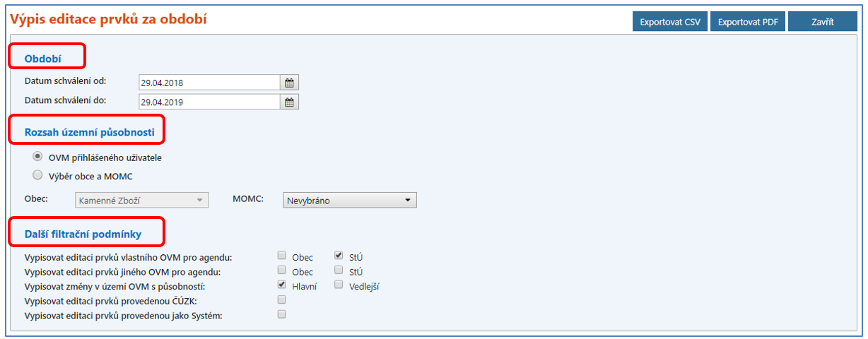Select OVM přihlášeného uživatele radio option
This screenshot has height=339, width=868.
pyautogui.click(x=37, y=157)
